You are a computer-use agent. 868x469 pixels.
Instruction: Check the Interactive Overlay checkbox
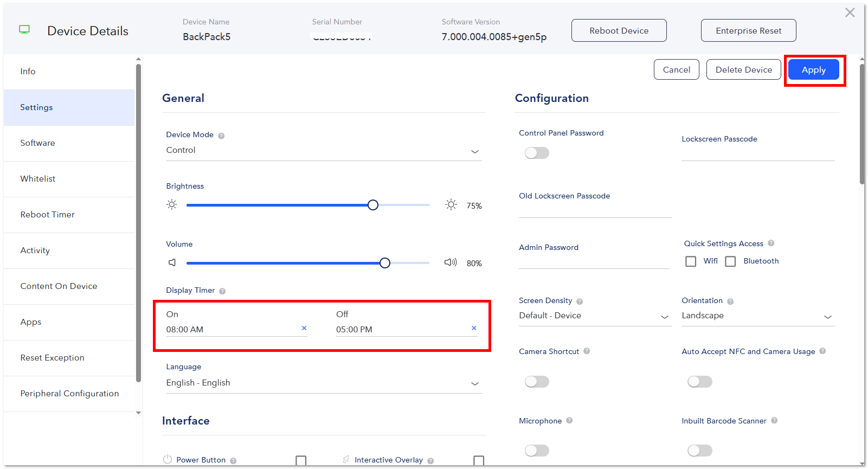(479, 460)
